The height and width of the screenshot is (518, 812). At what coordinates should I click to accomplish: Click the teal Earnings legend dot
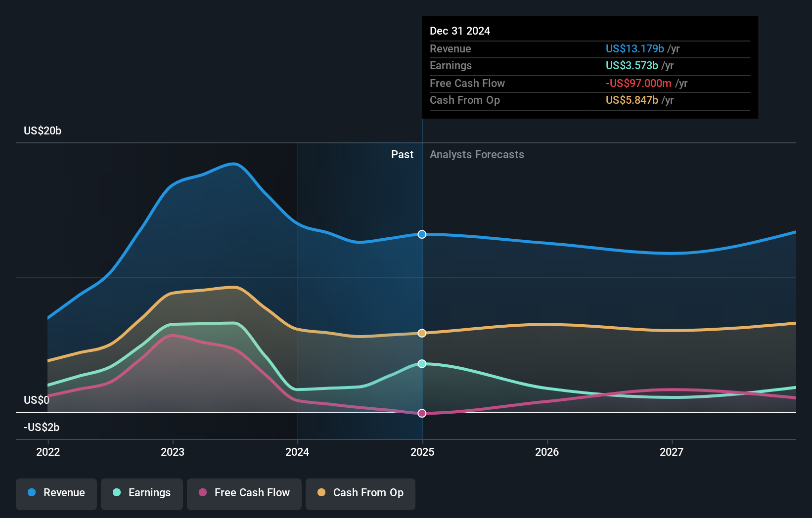pyautogui.click(x=117, y=492)
